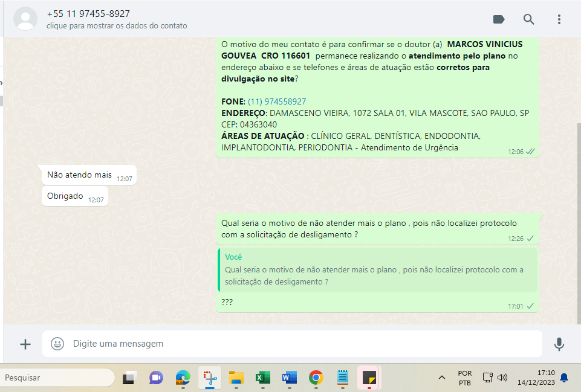Open the emoji picker
This screenshot has height=392, width=581.
(57, 344)
